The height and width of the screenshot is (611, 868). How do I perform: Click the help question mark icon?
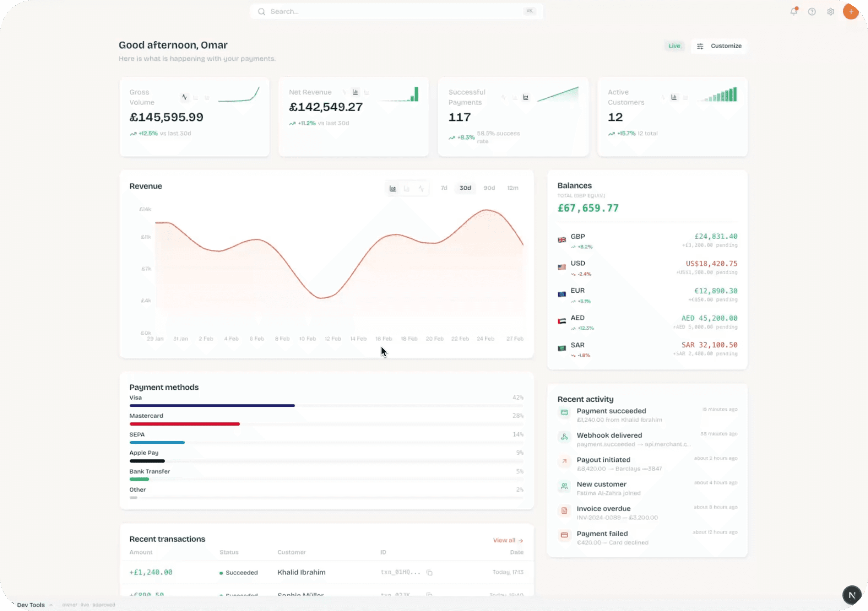pyautogui.click(x=812, y=12)
